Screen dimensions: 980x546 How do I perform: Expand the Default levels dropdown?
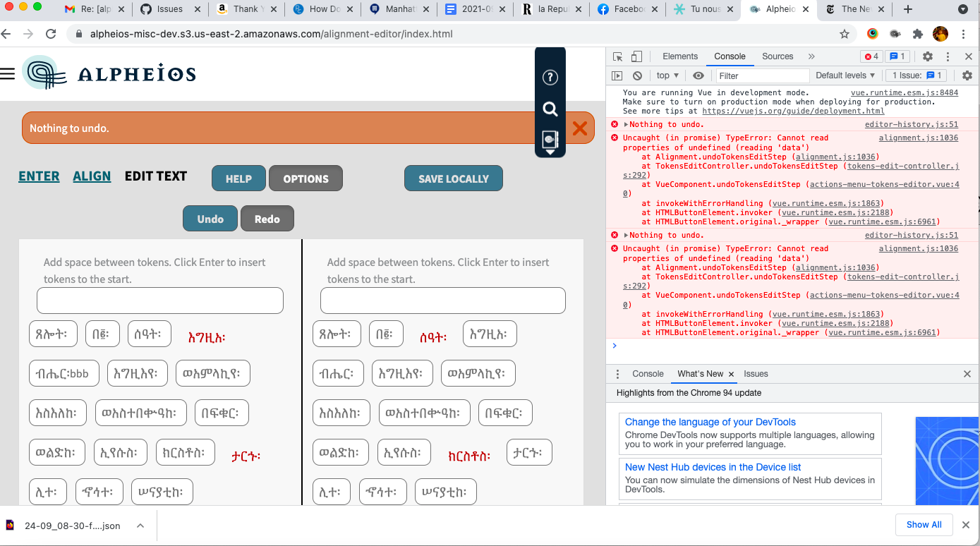845,75
